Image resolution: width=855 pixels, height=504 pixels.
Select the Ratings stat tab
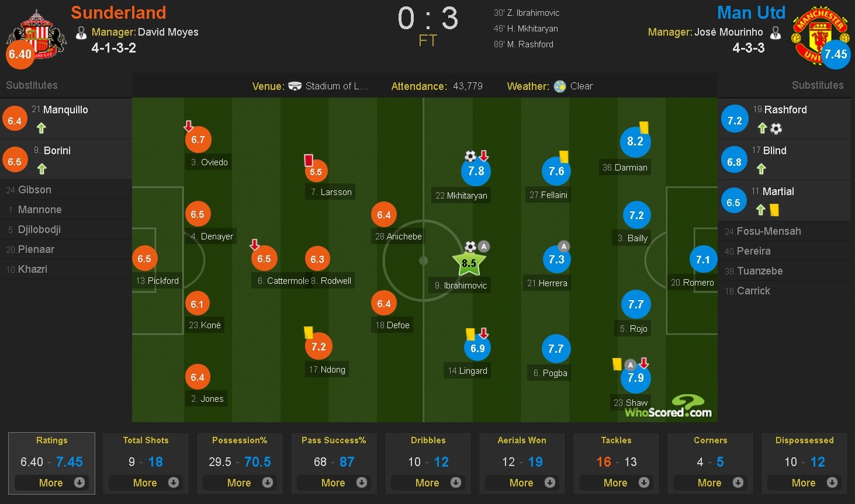tap(52, 440)
